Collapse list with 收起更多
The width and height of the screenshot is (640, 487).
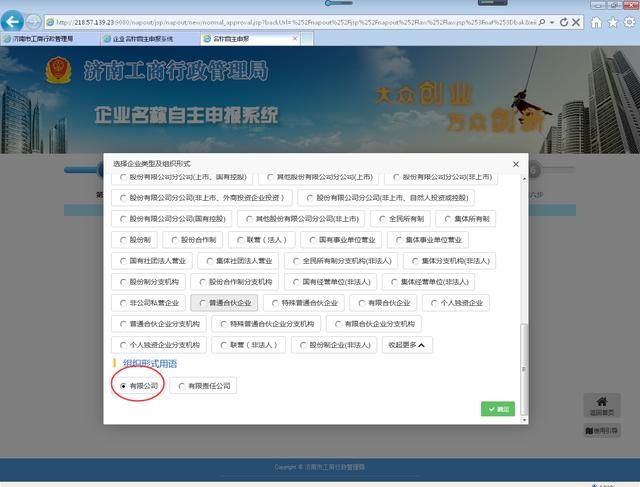click(x=407, y=345)
